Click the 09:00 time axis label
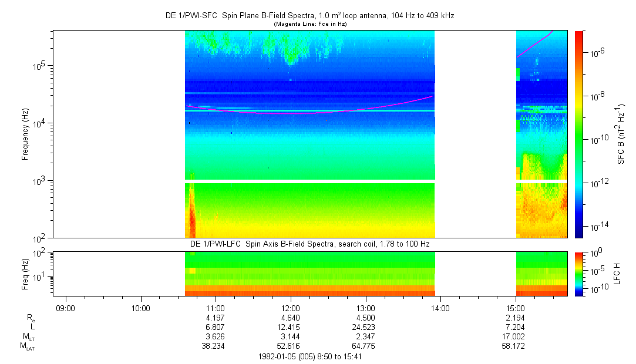636x364 pixels. click(x=65, y=308)
